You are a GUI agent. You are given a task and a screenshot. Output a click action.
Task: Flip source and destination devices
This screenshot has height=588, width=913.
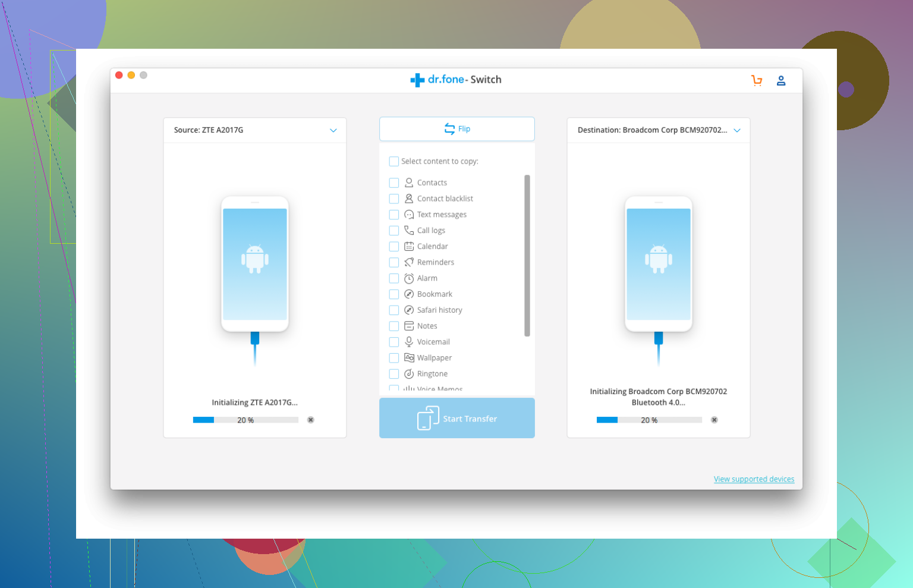click(457, 129)
